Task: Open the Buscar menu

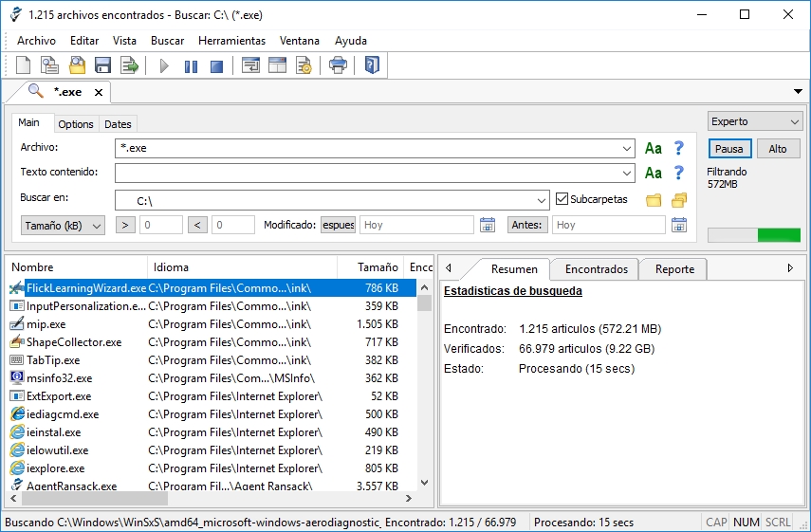Action: [168, 41]
